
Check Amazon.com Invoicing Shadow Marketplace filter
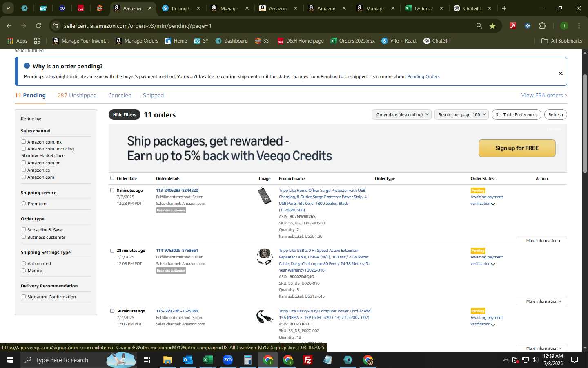pyautogui.click(x=24, y=149)
